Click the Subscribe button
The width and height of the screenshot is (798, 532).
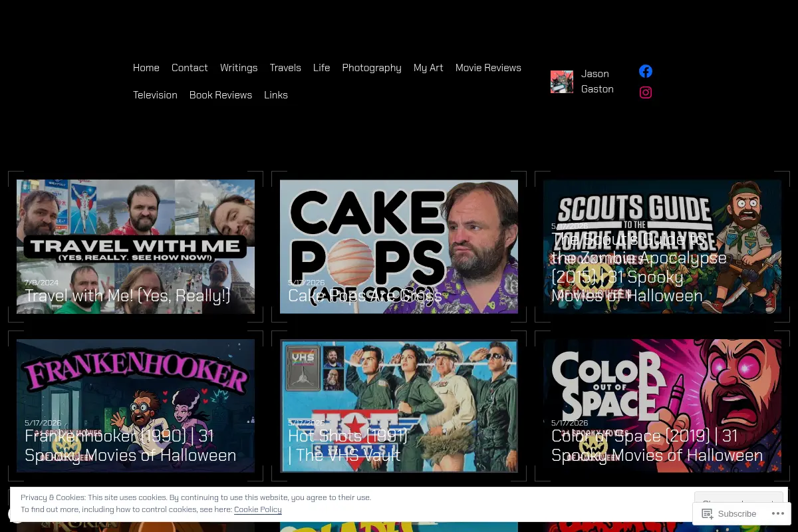point(730,513)
